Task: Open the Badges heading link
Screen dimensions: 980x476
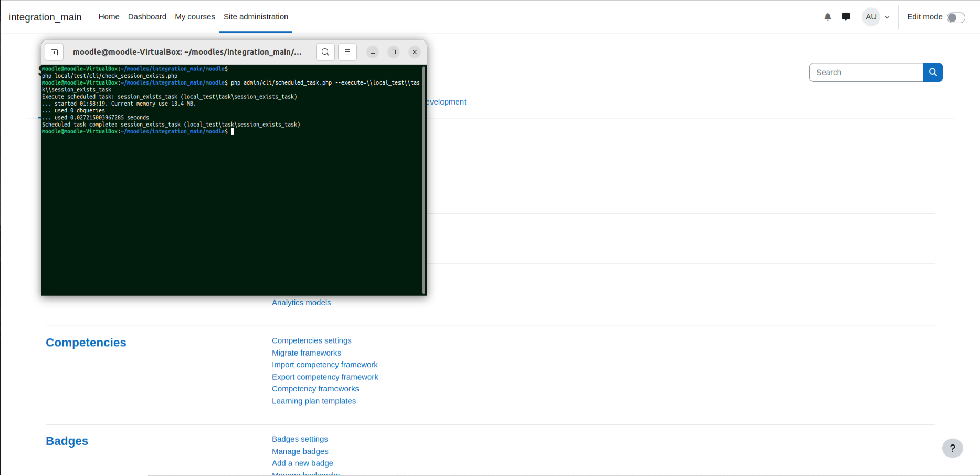Action: 67,441
